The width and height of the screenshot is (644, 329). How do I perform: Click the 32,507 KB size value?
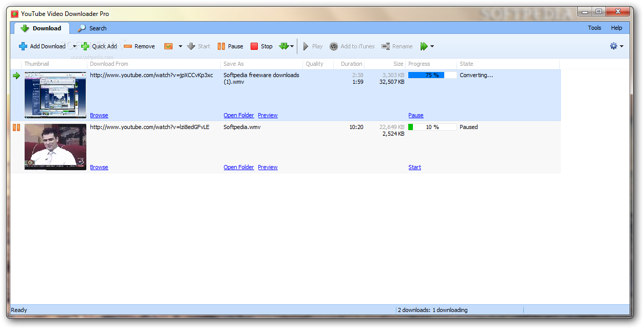tap(392, 82)
